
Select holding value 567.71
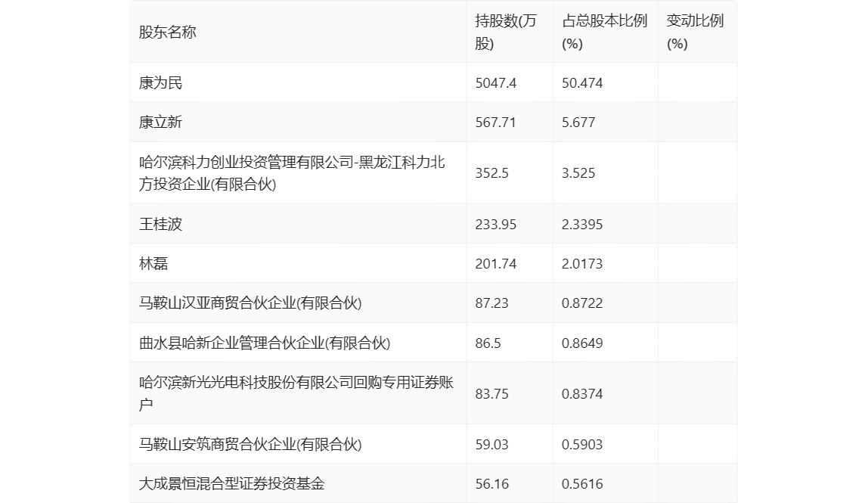point(495,123)
